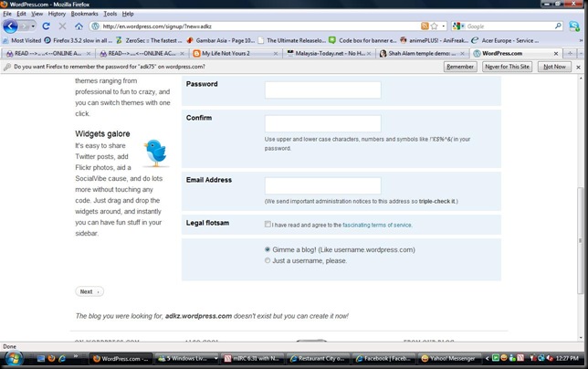Screen dimensions: 588x369
Task: Click Never for This Site button
Action: (x=507, y=67)
